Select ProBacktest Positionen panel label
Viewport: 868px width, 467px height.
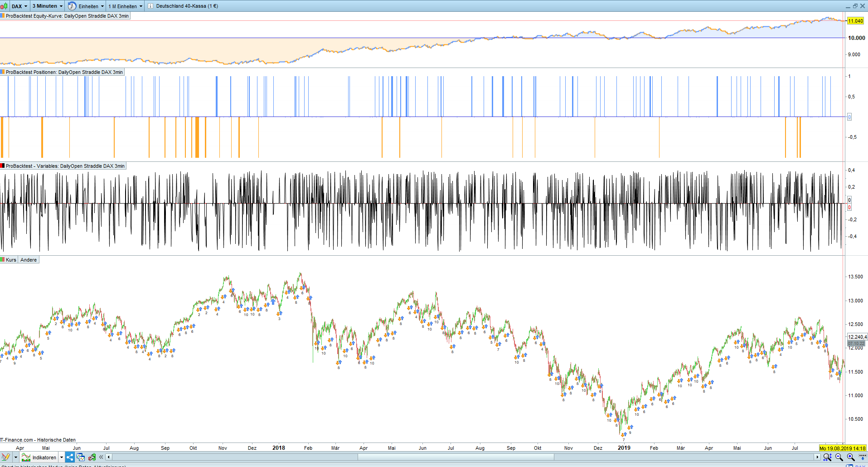point(64,72)
